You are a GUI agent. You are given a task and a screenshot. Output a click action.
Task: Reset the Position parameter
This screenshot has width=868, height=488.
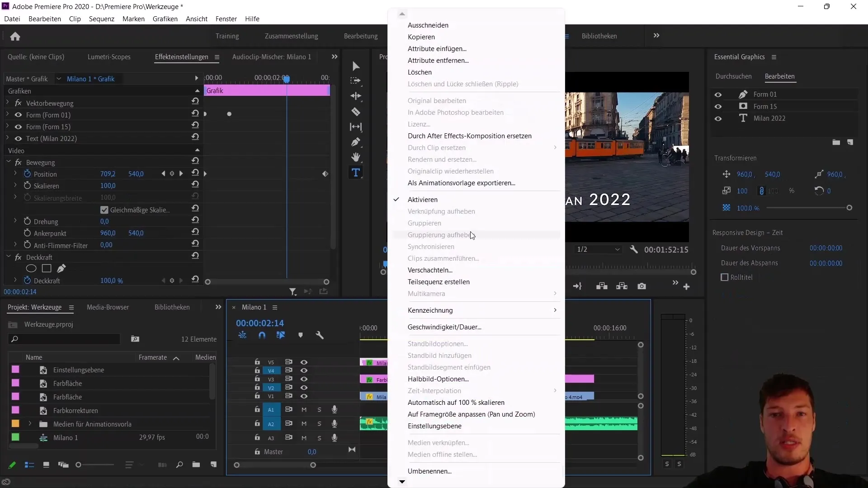pyautogui.click(x=195, y=174)
